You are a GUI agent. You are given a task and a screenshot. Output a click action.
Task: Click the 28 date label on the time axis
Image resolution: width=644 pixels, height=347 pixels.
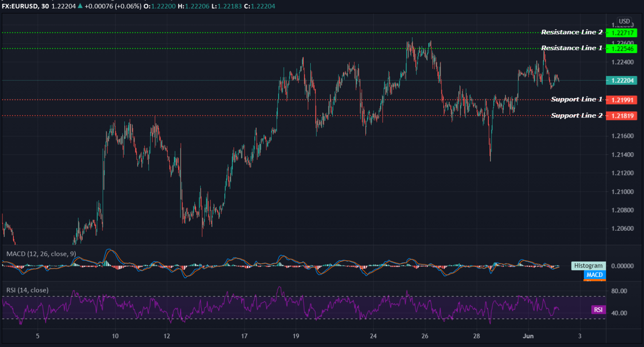tap(477, 336)
